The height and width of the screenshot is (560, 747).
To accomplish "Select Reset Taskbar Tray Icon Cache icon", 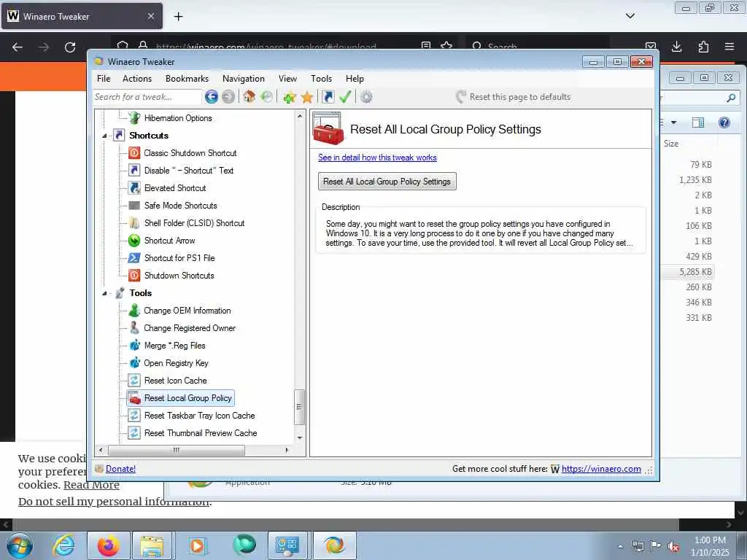I will coord(134,415).
